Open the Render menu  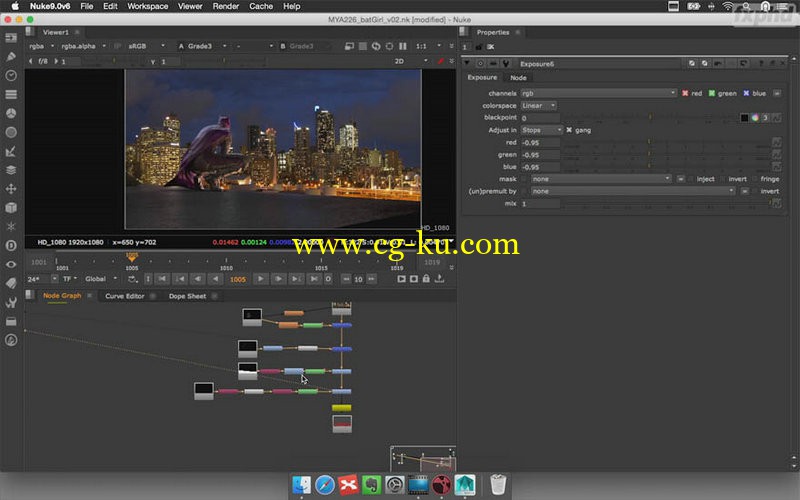point(226,6)
